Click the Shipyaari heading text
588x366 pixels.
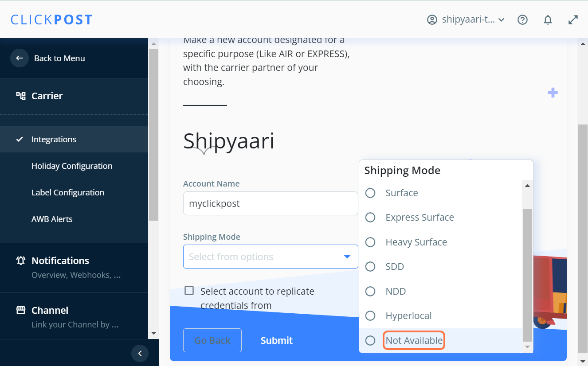pos(229,140)
